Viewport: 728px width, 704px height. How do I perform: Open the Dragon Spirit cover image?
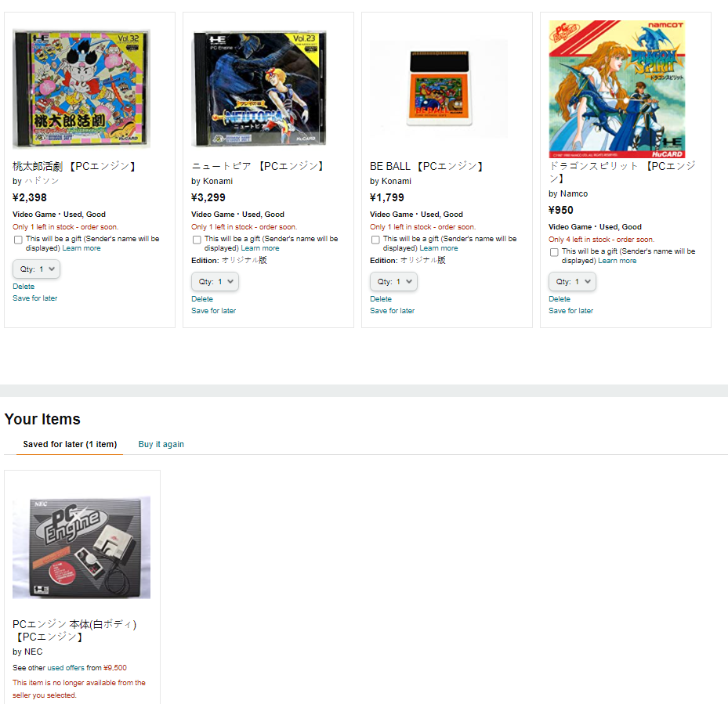point(617,89)
